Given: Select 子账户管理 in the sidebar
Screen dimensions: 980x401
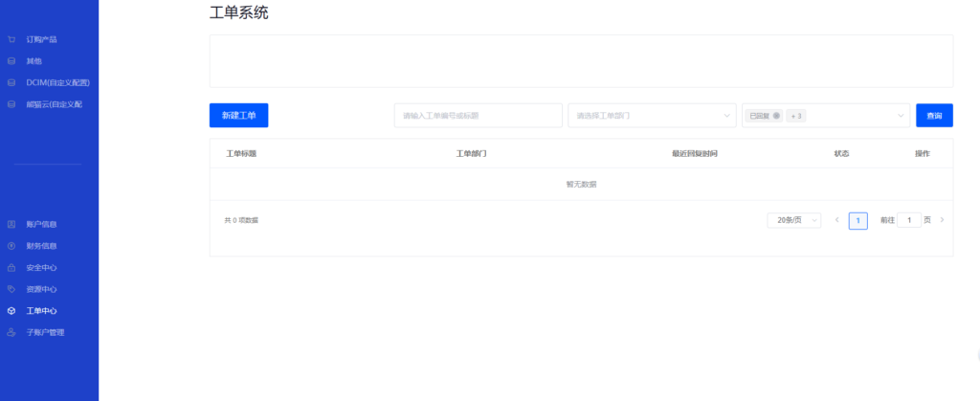Looking at the screenshot, I should [x=45, y=332].
